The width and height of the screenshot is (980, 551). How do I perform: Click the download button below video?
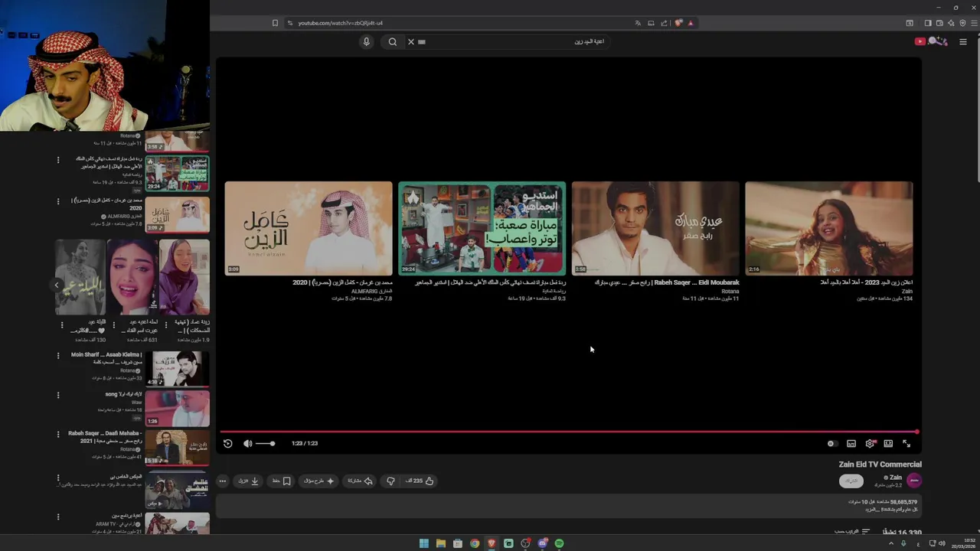(249, 481)
